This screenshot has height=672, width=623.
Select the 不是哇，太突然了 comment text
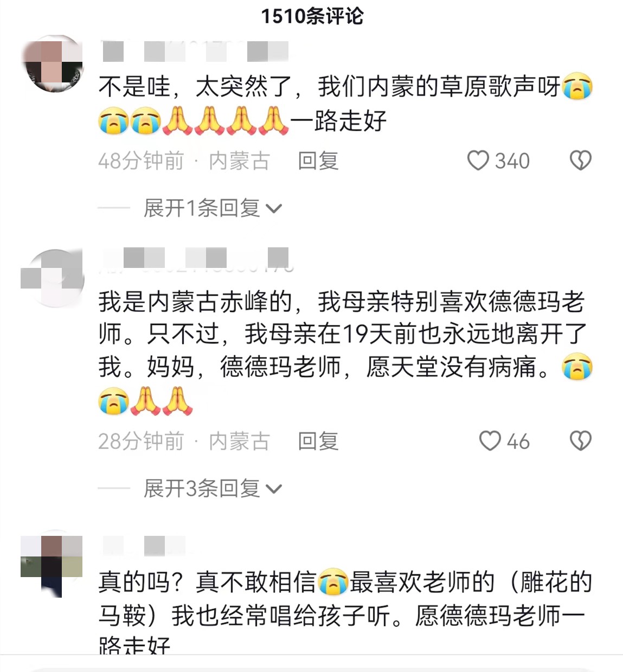pos(345,103)
